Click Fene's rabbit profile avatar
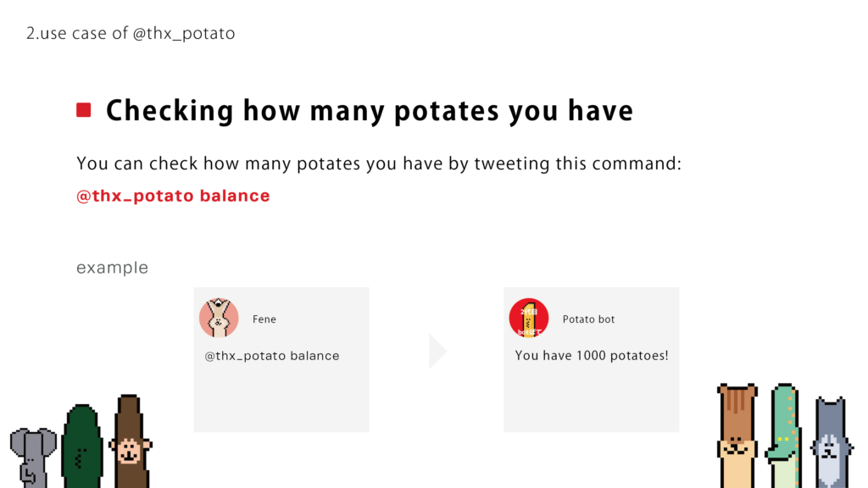Image resolution: width=868 pixels, height=488 pixels. point(219,319)
